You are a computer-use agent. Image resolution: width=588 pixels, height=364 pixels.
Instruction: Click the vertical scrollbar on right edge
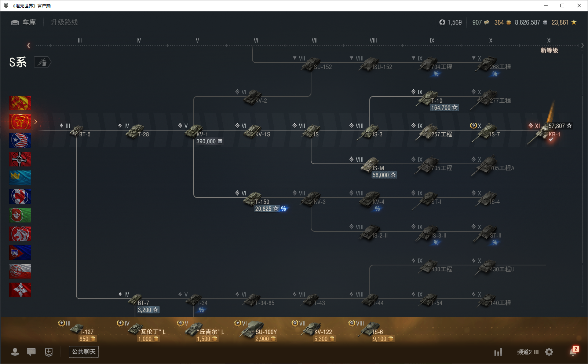click(582, 180)
